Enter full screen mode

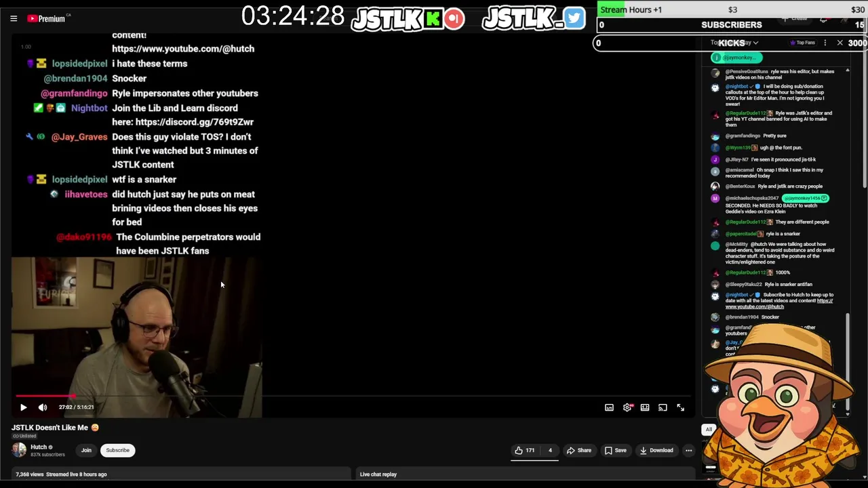680,407
